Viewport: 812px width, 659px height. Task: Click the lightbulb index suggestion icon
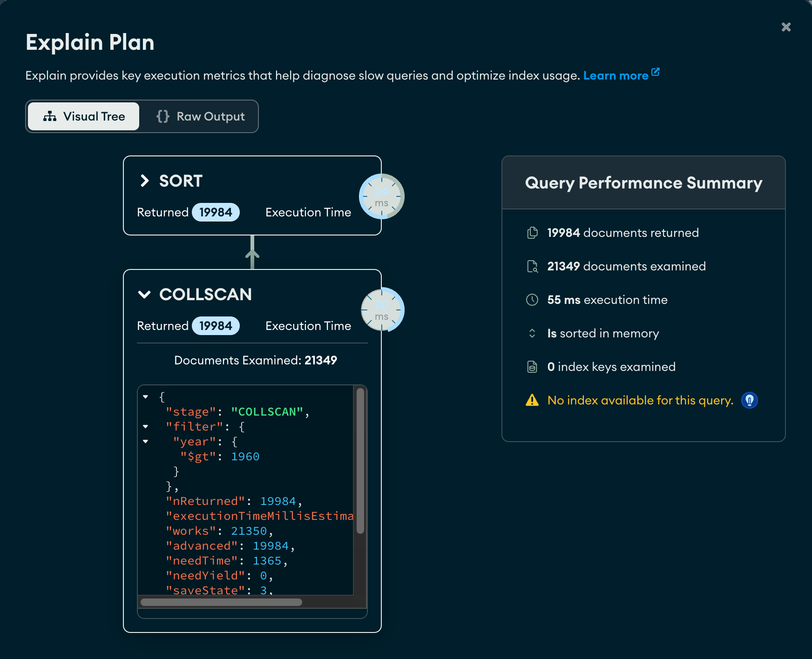click(x=749, y=400)
